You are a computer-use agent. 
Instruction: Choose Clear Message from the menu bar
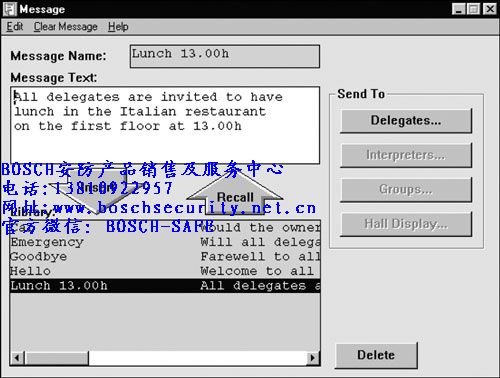tap(65, 27)
